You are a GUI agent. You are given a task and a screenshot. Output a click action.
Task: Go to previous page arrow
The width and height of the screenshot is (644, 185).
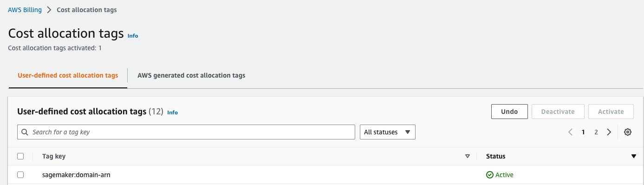click(570, 132)
